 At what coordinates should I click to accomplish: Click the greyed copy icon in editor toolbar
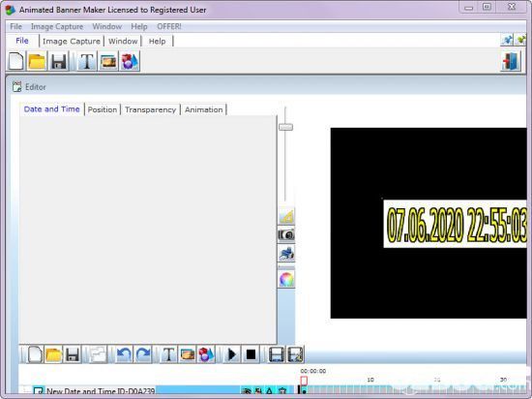[x=98, y=354]
